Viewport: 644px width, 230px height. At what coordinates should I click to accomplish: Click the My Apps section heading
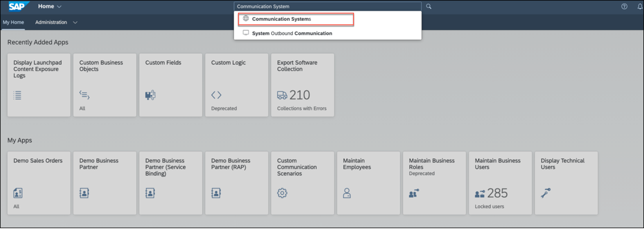pyautogui.click(x=19, y=140)
